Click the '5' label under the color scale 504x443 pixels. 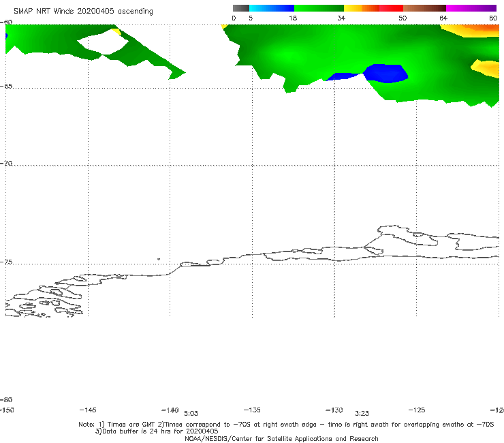(251, 18)
